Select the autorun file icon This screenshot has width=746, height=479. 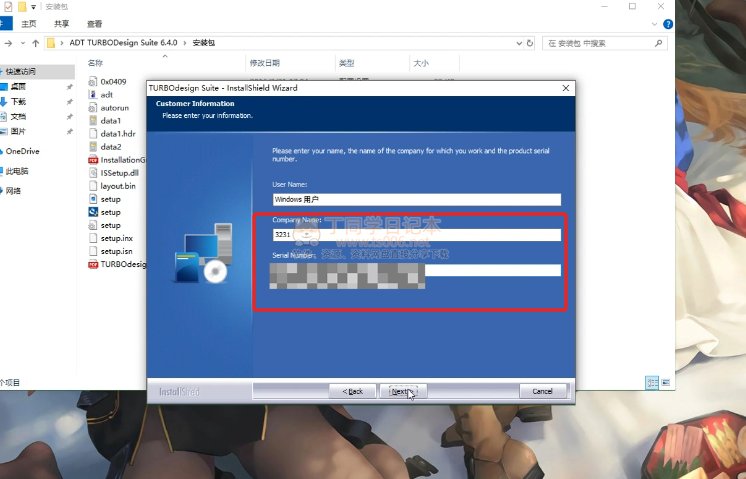93,107
